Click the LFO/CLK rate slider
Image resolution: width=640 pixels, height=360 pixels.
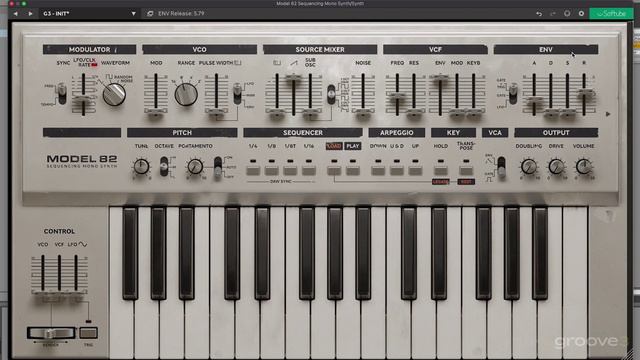(x=83, y=99)
